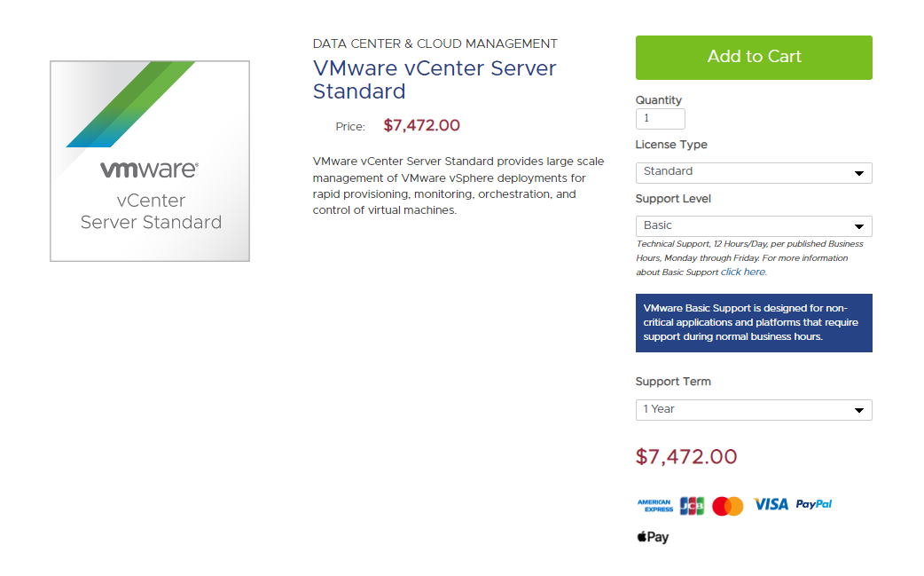Image resolution: width=924 pixels, height=576 pixels.
Task: Focus the Quantity input field
Action: tap(661, 119)
